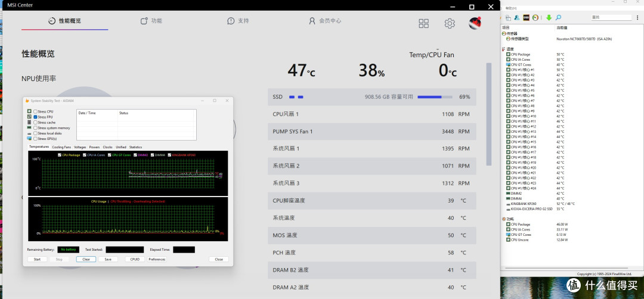
Task: Select the Temperatures tab
Action: click(39, 147)
